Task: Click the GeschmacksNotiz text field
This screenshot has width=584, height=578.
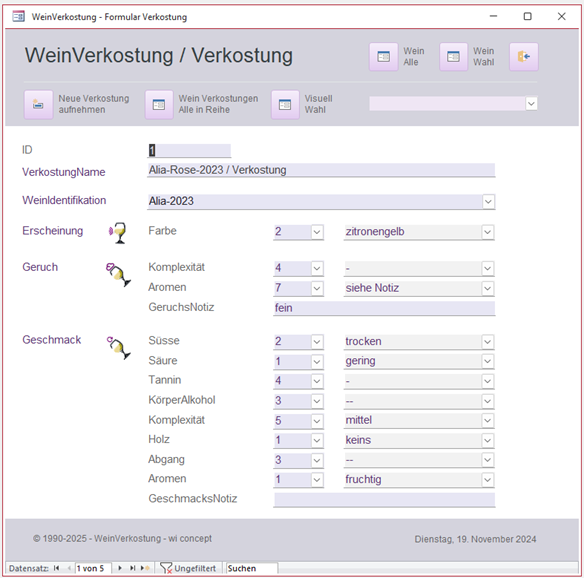Action: (384, 499)
